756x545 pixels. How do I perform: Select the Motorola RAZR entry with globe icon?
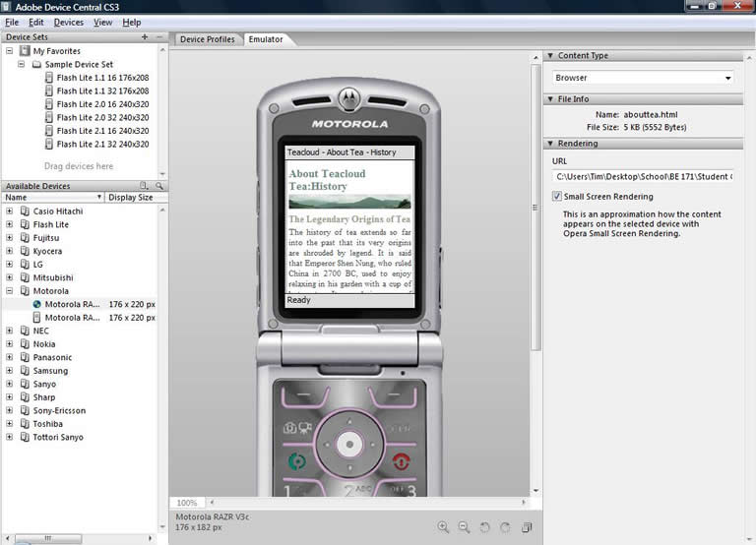[79, 304]
